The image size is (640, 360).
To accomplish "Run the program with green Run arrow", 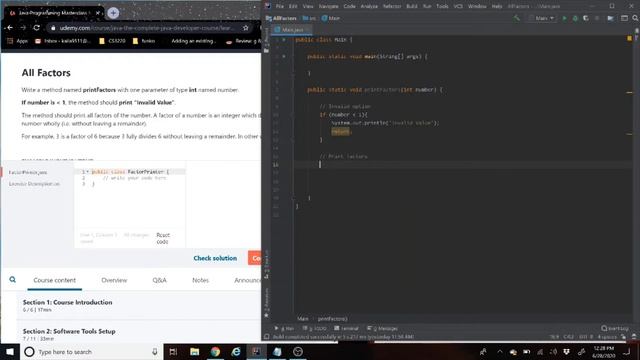I will click(x=564, y=18).
